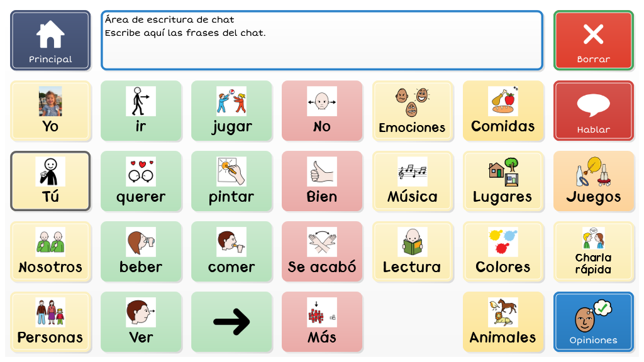This screenshot has height=362, width=644.
Task: Open the Juegos category folder
Action: point(593,181)
